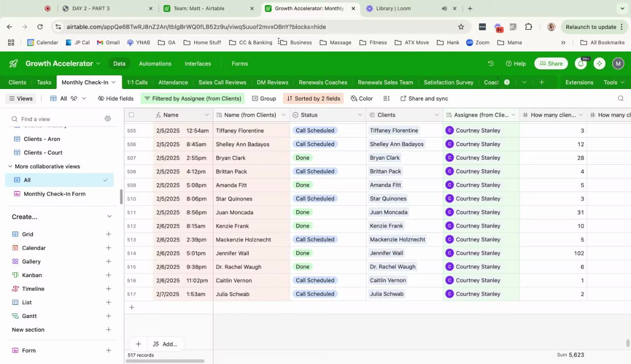The width and height of the screenshot is (631, 364).
Task: Mute the Library Loom tab audio icon
Action: pos(444,9)
